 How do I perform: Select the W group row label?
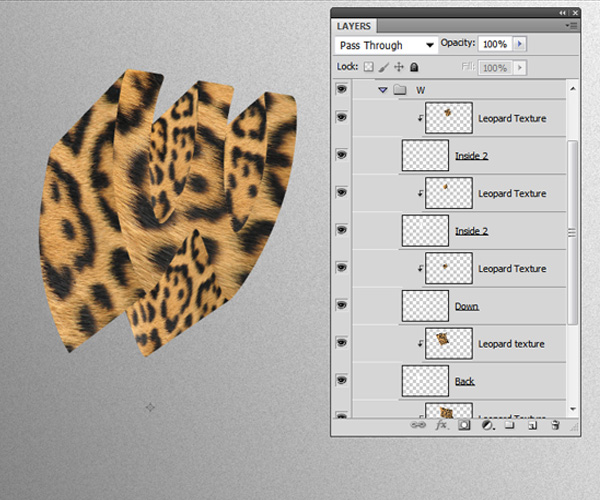(421, 90)
